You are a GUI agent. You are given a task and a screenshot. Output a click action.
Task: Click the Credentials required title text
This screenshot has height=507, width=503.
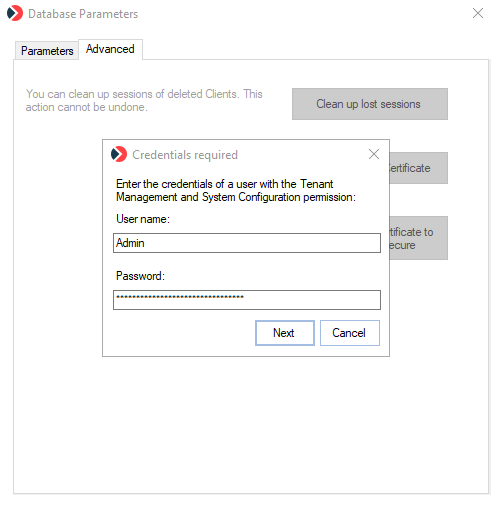coord(185,155)
